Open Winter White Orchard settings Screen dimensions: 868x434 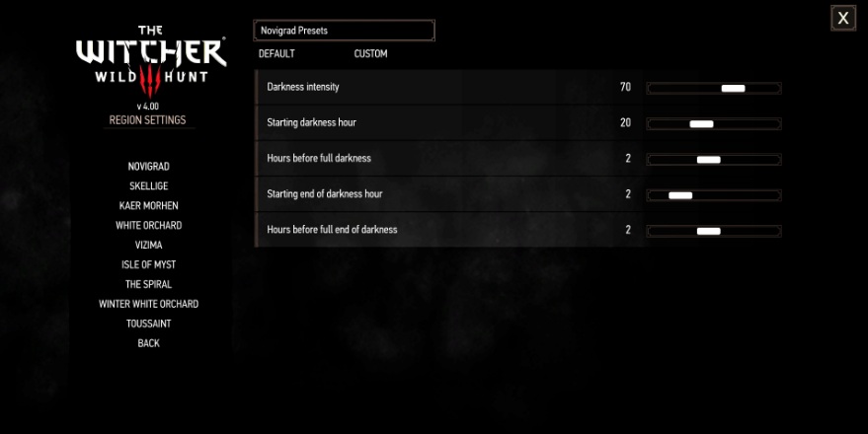coord(148,304)
